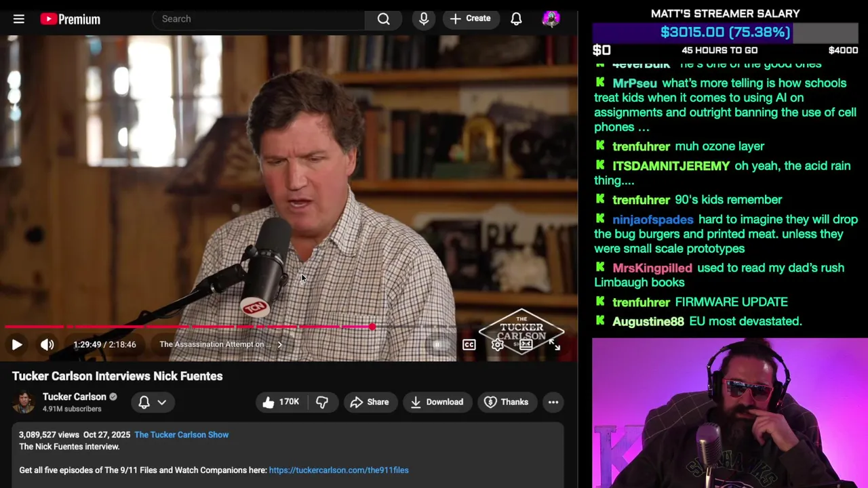The width and height of the screenshot is (868, 488).
Task: Start voice search with microphone icon
Action: click(424, 19)
